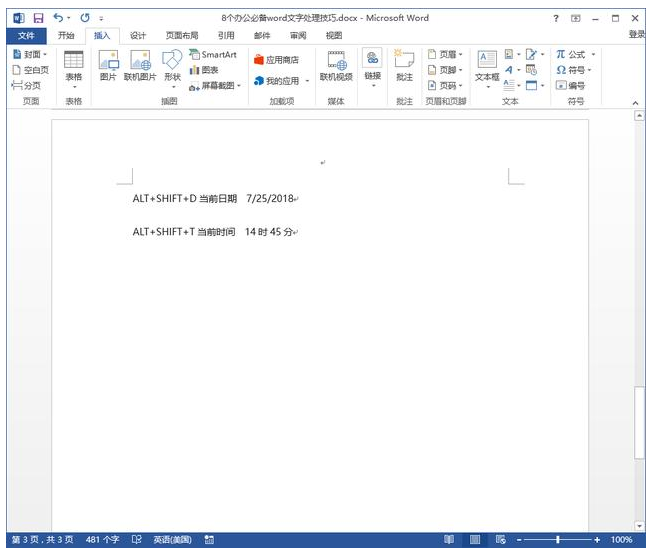The image size is (654, 551).
Task: Zoom out with the minus button
Action: [x=519, y=539]
